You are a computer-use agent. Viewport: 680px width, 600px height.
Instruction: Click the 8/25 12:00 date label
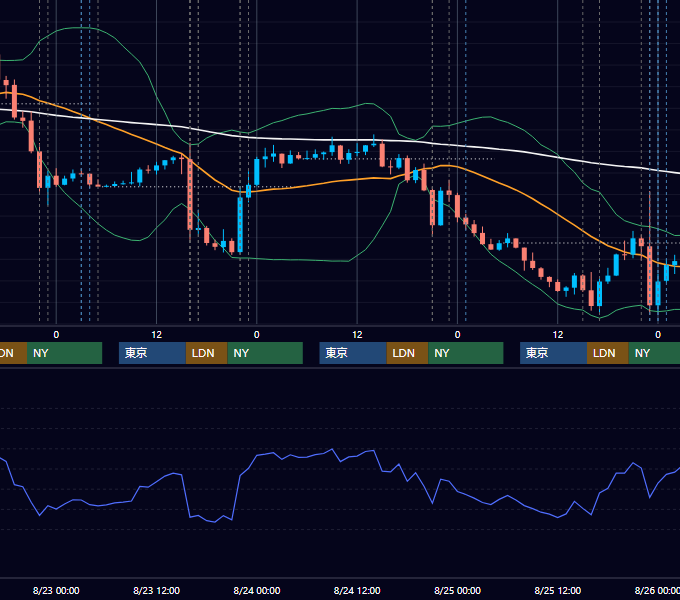click(557, 590)
